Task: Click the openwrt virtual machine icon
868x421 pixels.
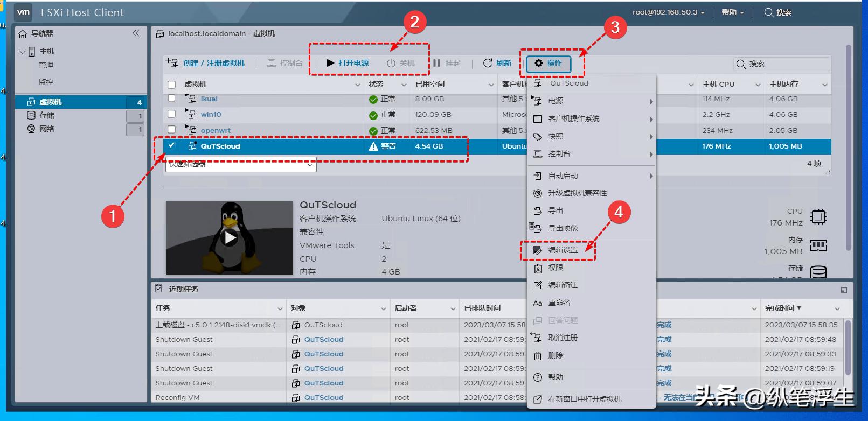Action: tap(191, 130)
